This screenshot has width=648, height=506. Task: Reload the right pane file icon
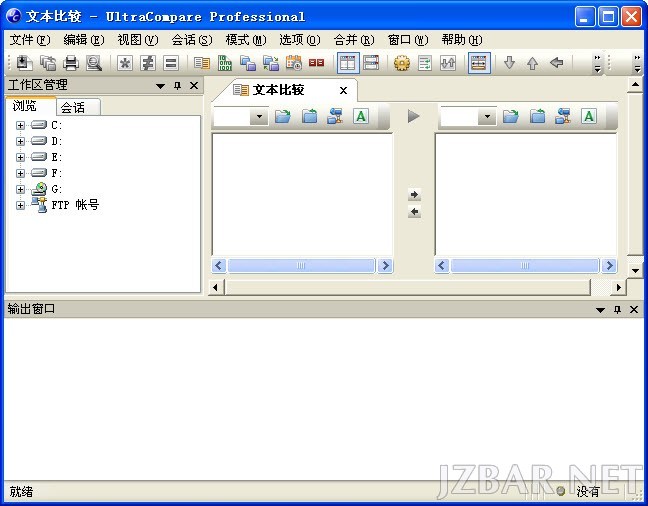click(537, 116)
